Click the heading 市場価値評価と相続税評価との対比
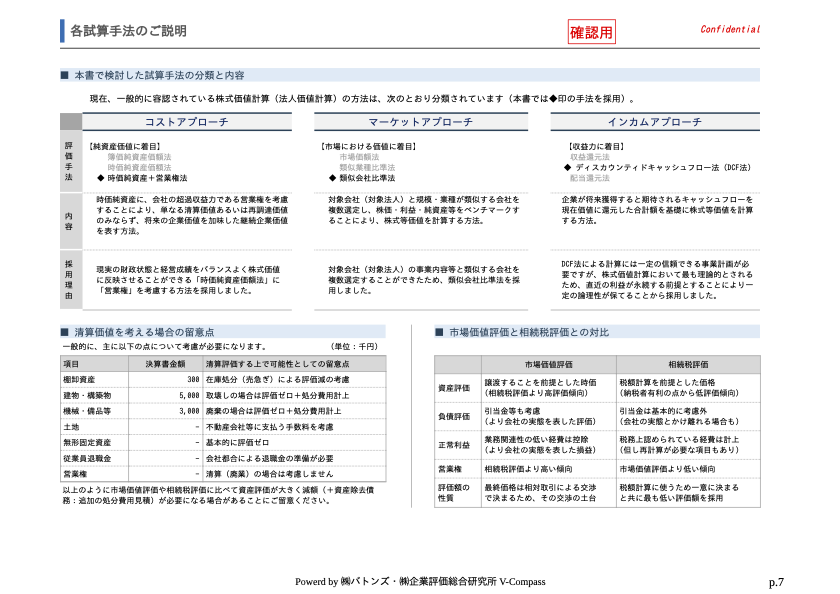 tap(529, 332)
